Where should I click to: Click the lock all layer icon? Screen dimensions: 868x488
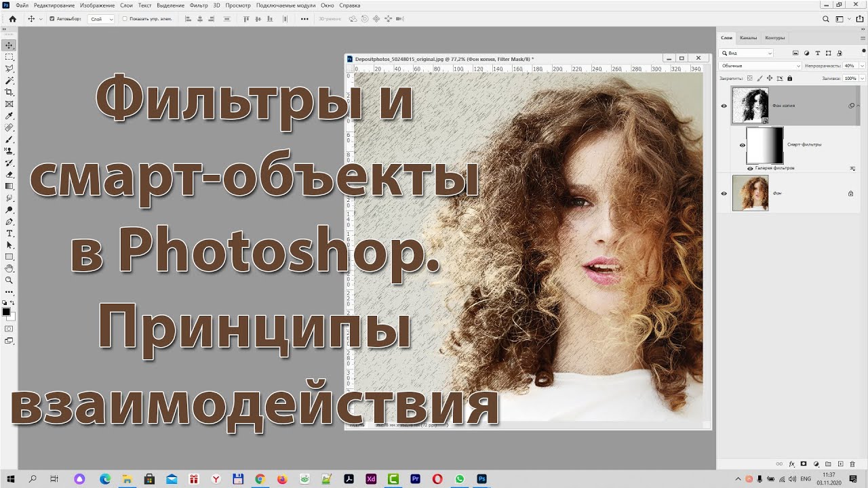789,79
